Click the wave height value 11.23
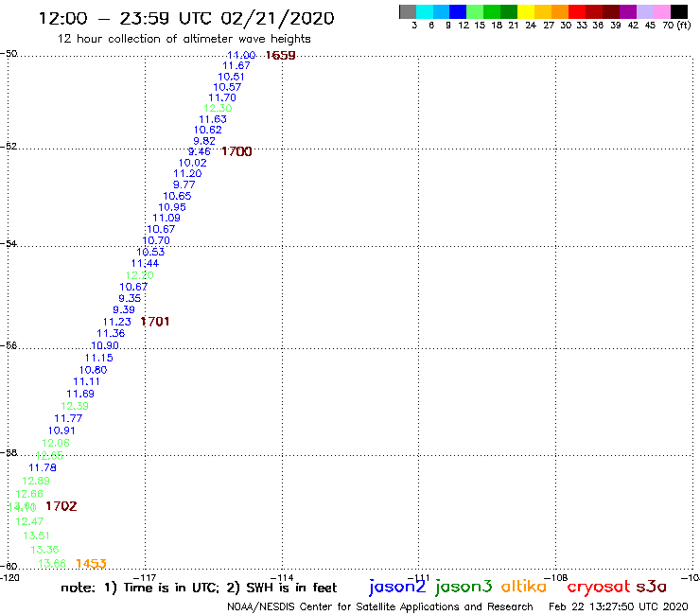Screen dimensions: 700x615 [x=117, y=322]
